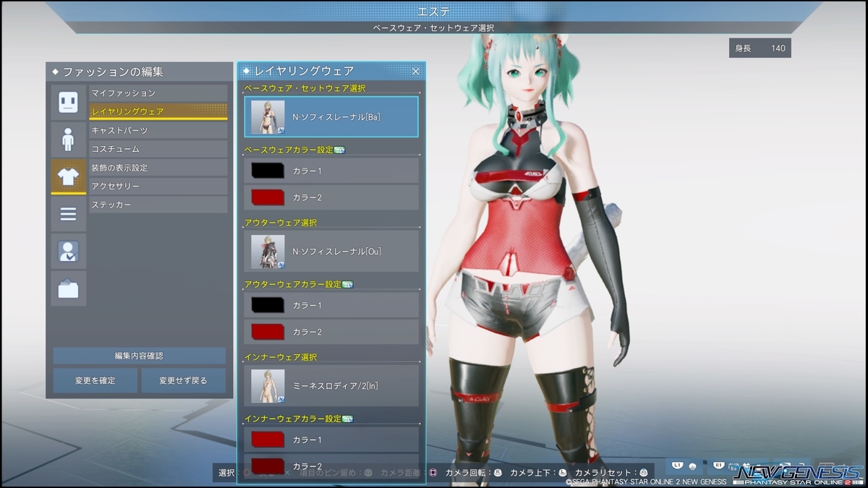Click the R1 button hint icon
The width and height of the screenshot is (868, 488).
coord(719,466)
